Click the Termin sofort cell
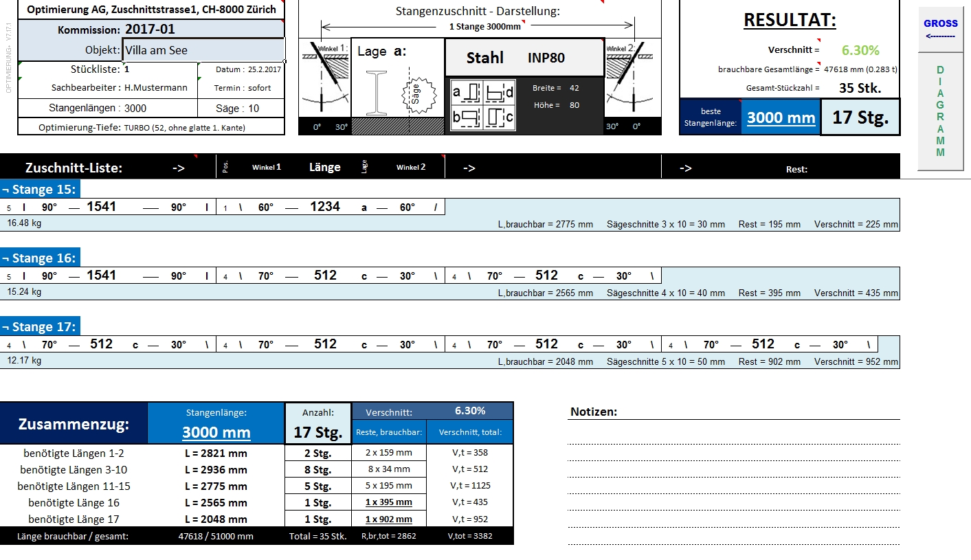Image resolution: width=971 pixels, height=560 pixels. click(x=241, y=88)
